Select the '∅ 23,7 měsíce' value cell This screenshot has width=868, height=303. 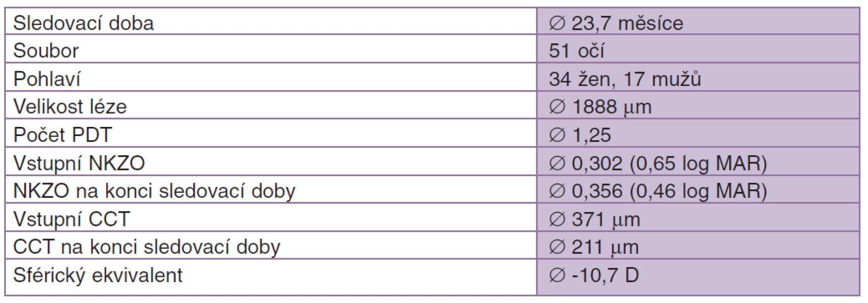698,21
